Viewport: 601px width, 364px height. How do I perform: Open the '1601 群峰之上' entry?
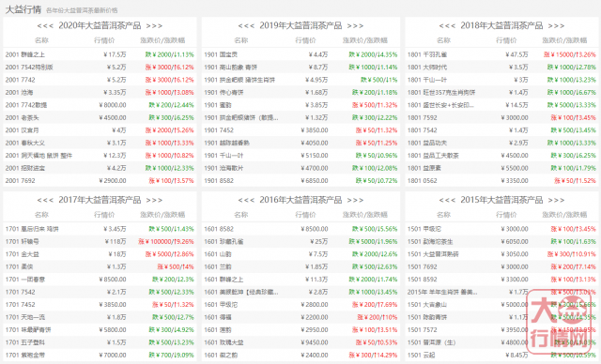click(223, 280)
